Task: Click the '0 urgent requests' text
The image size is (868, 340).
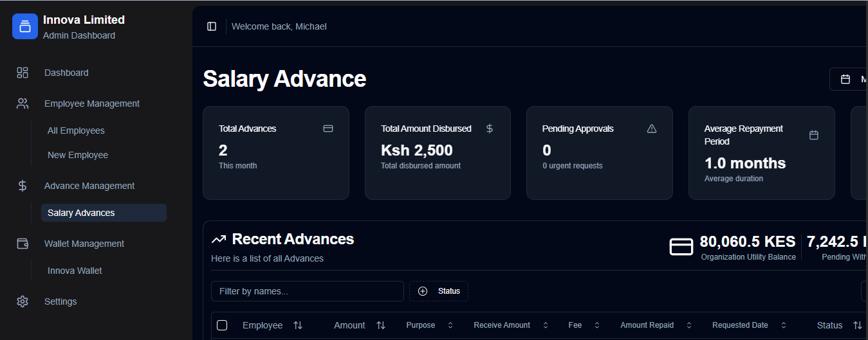Action: coord(573,166)
